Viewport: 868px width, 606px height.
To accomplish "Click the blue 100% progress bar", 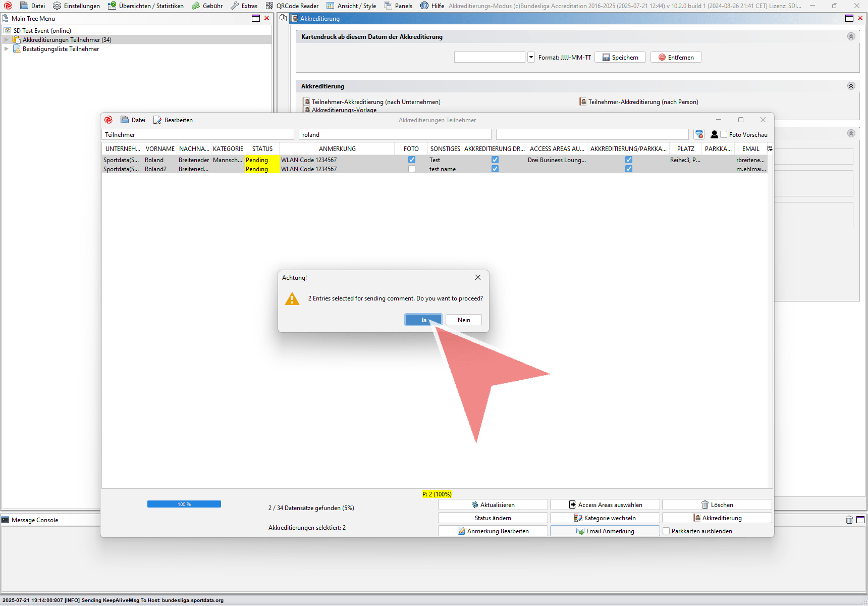I will tap(184, 504).
